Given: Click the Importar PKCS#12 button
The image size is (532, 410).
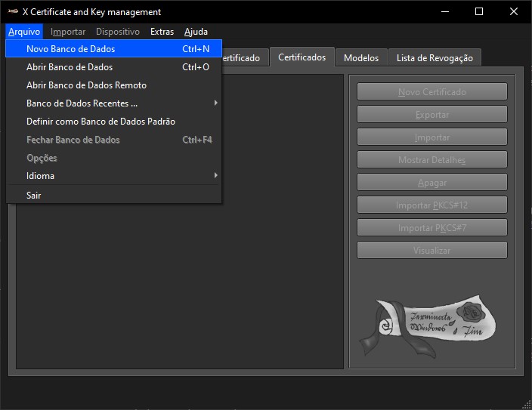Looking at the screenshot, I should pos(431,205).
